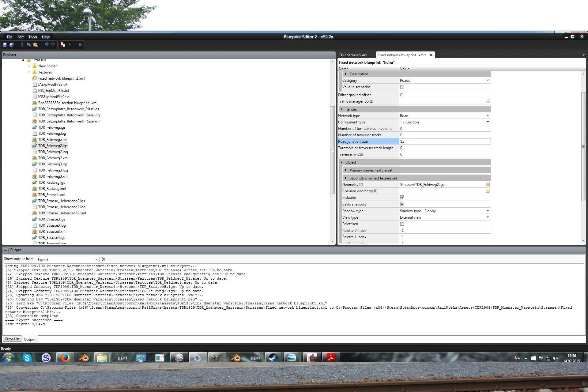This screenshot has height=392, width=588.
Task: Open the Component type dropdown
Action: click(x=488, y=122)
